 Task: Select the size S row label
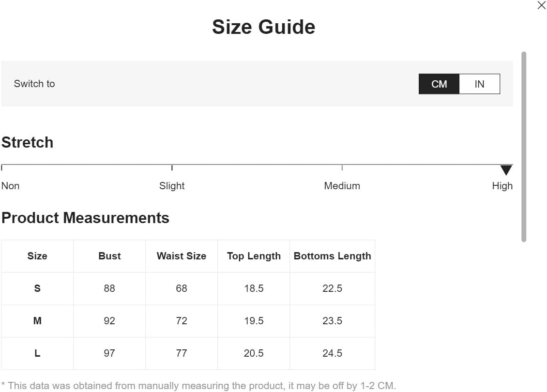pyautogui.click(x=37, y=288)
